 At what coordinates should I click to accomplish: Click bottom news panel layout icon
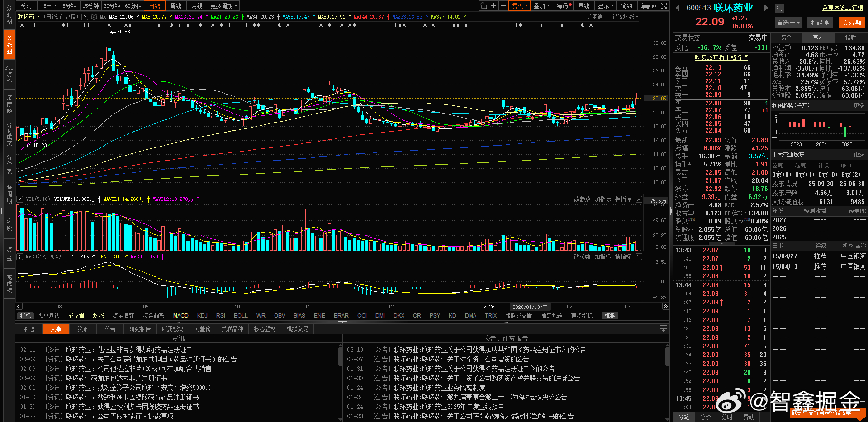click(664, 329)
